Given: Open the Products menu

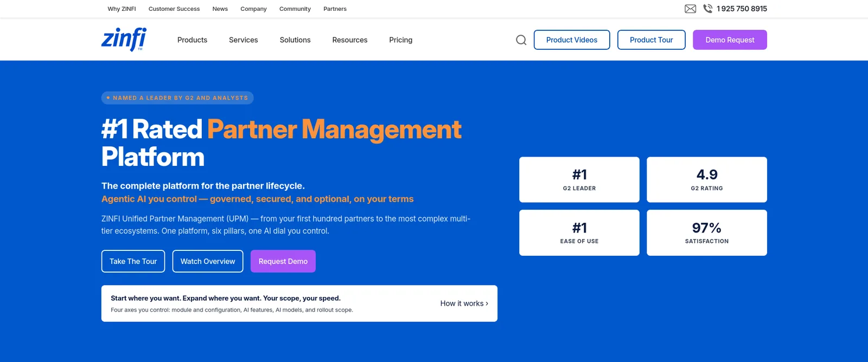Looking at the screenshot, I should [192, 40].
